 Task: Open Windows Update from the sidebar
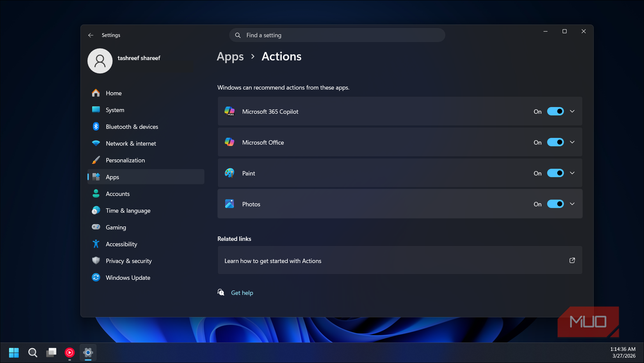tap(128, 277)
